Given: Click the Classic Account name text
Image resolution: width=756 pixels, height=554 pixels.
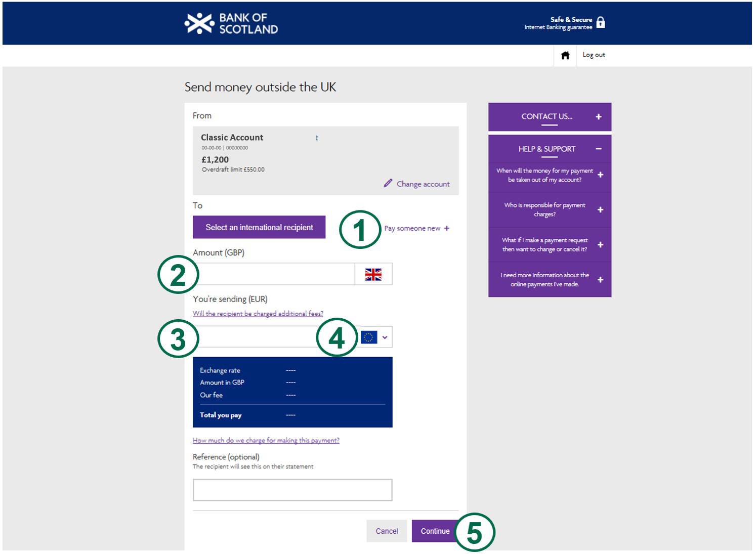Looking at the screenshot, I should coord(232,138).
